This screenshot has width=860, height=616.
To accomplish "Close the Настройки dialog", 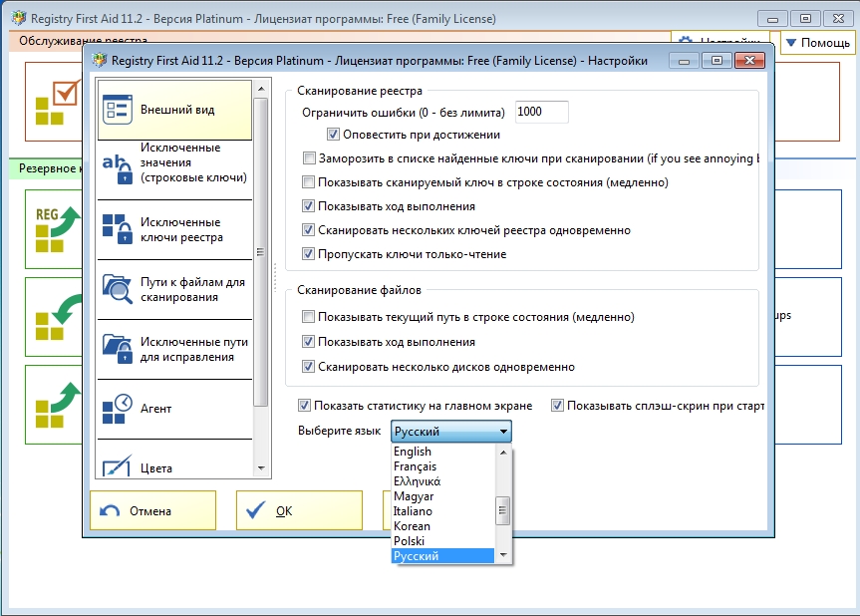I will coord(749,61).
